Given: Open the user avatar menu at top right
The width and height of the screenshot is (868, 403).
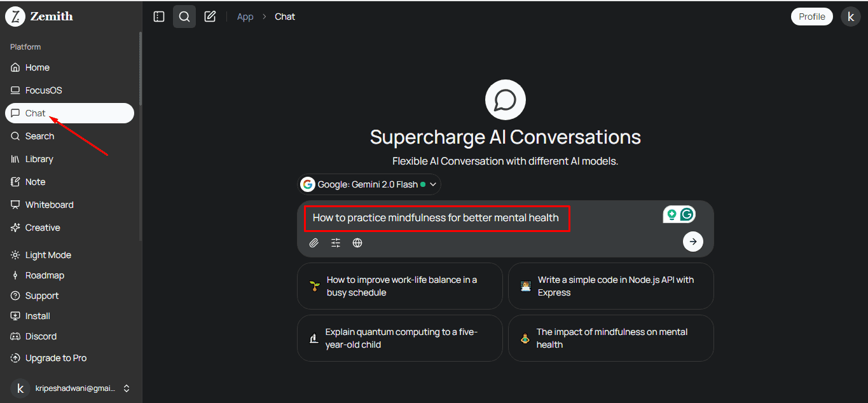Looking at the screenshot, I should (x=850, y=17).
